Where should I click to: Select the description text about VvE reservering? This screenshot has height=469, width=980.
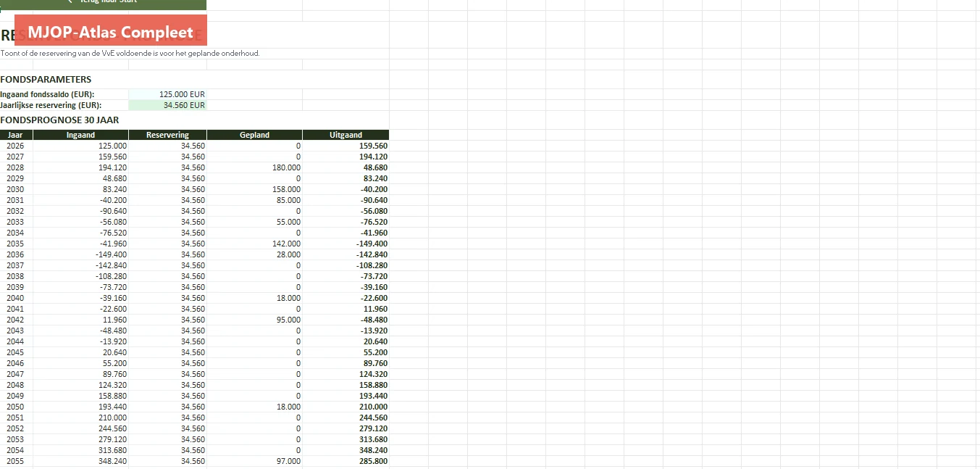[130, 53]
